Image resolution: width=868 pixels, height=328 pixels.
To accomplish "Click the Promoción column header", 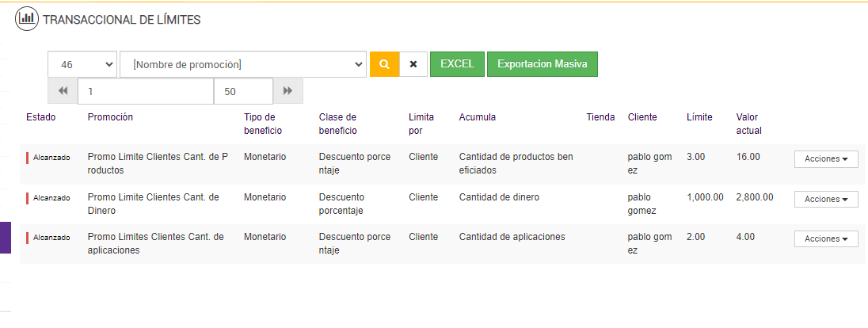I will click(x=110, y=117).
